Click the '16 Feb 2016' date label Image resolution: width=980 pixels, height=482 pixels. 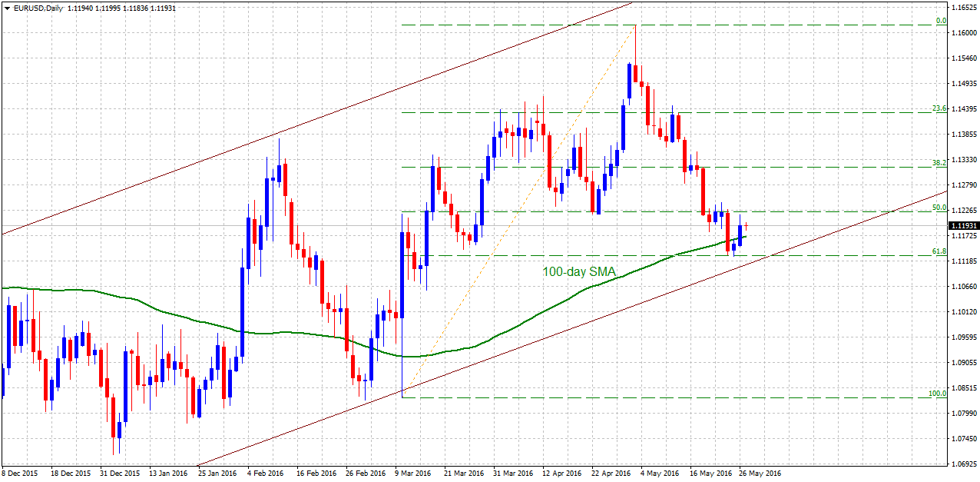[x=316, y=474]
